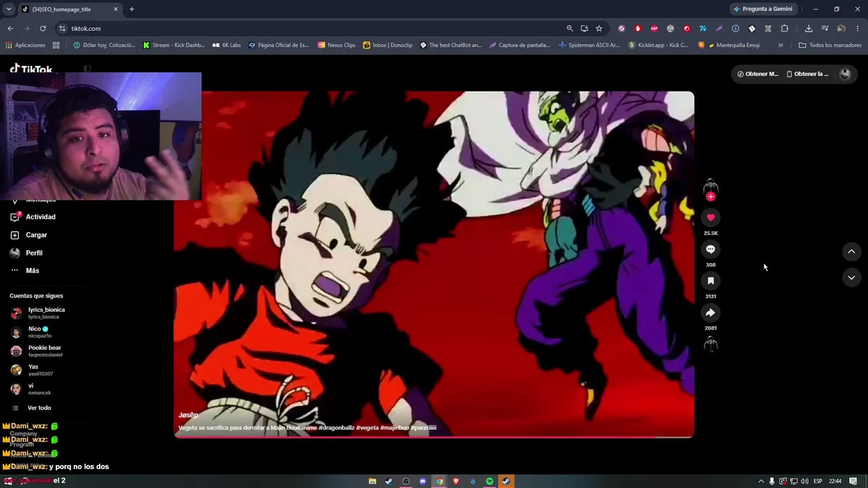The image size is (868, 488).
Task: Open the media controls playlist icon
Action: (825, 28)
